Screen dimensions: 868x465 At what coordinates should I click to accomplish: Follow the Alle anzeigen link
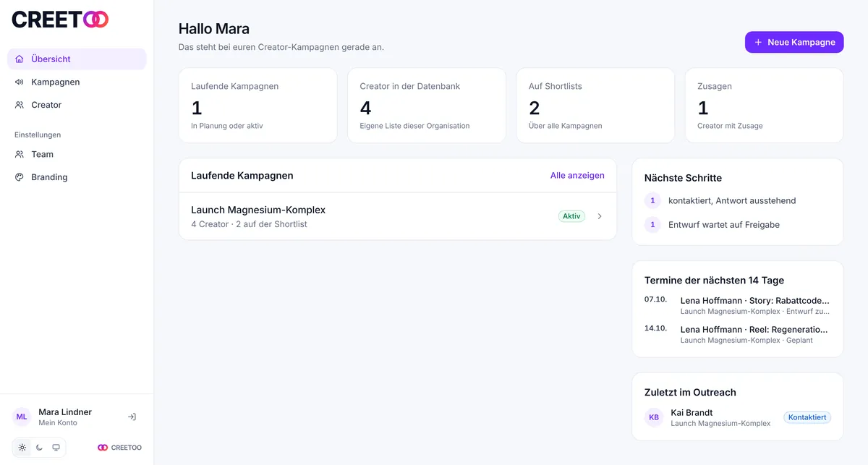tap(577, 176)
